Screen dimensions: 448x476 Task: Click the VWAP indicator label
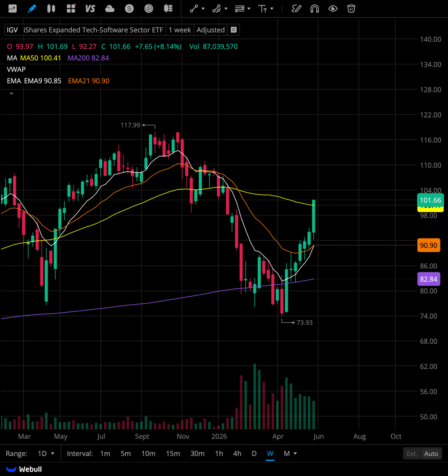[x=16, y=69]
